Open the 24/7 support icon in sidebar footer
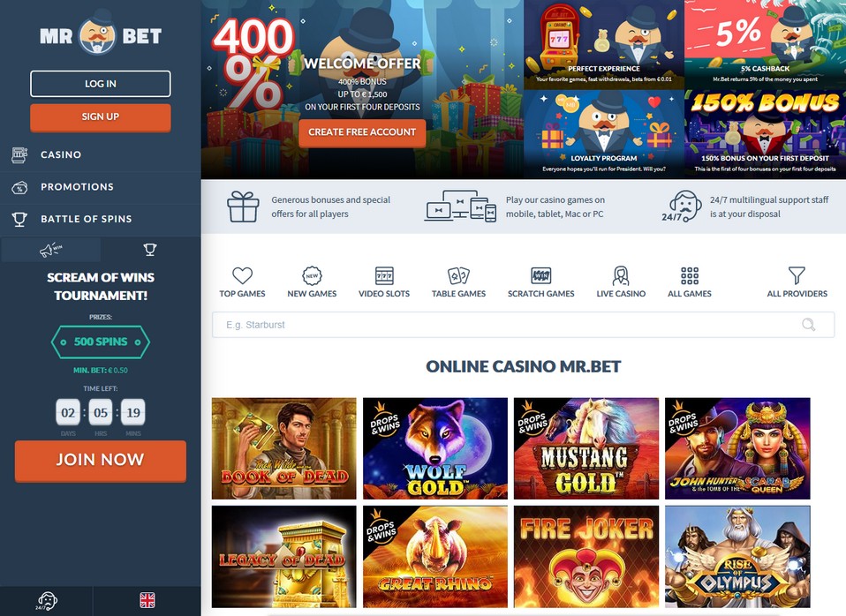This screenshot has width=846, height=616. pyautogui.click(x=47, y=601)
